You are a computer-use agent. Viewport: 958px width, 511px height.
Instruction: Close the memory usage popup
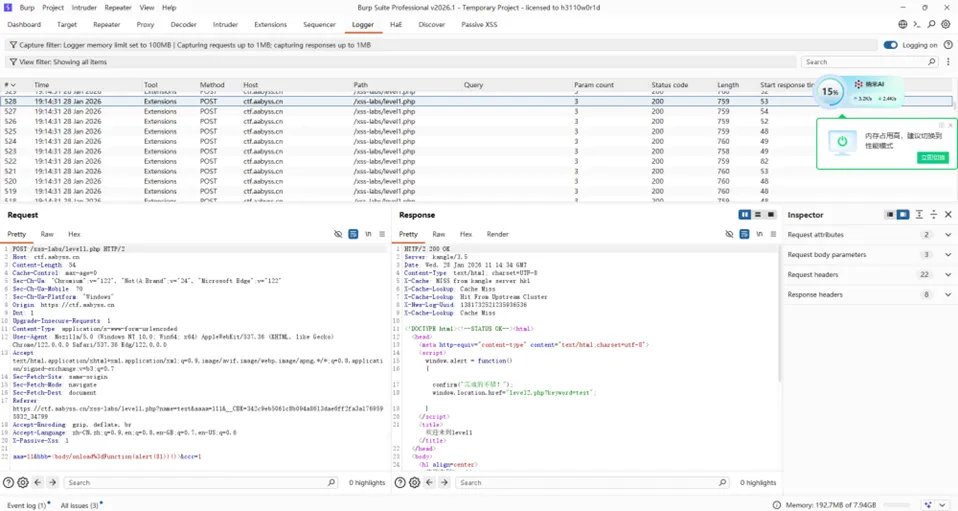click(x=950, y=125)
